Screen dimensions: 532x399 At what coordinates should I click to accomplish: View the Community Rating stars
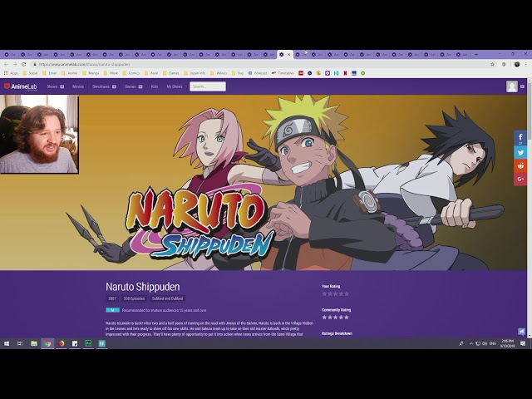(x=335, y=318)
